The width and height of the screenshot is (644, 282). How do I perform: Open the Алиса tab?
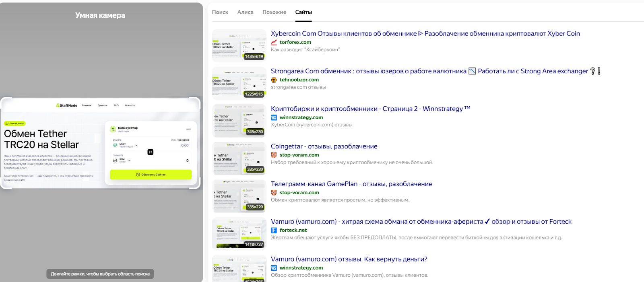click(x=245, y=12)
